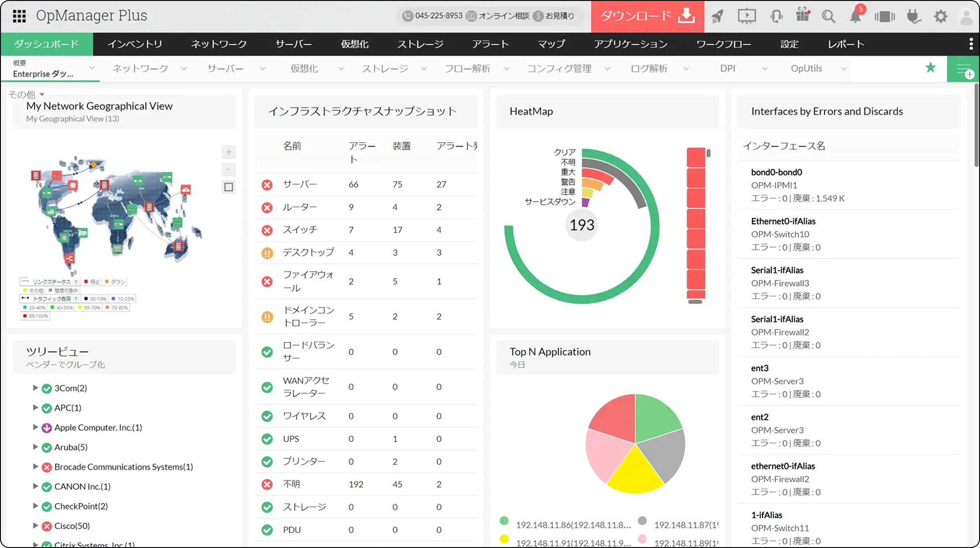
Task: Open the アラート menu
Action: 490,44
